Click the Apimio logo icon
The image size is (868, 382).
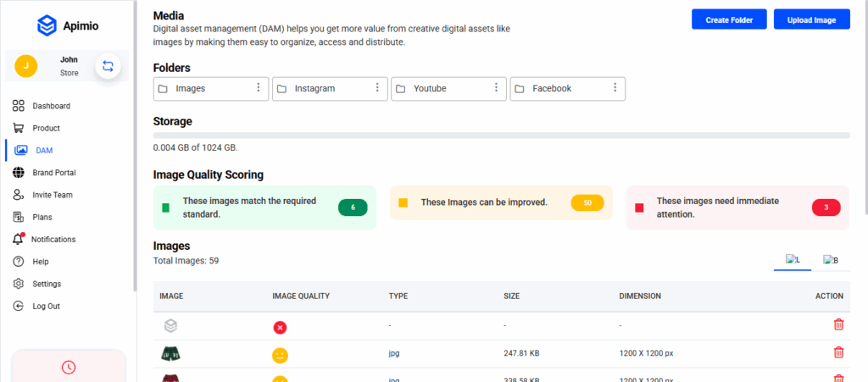[x=47, y=25]
